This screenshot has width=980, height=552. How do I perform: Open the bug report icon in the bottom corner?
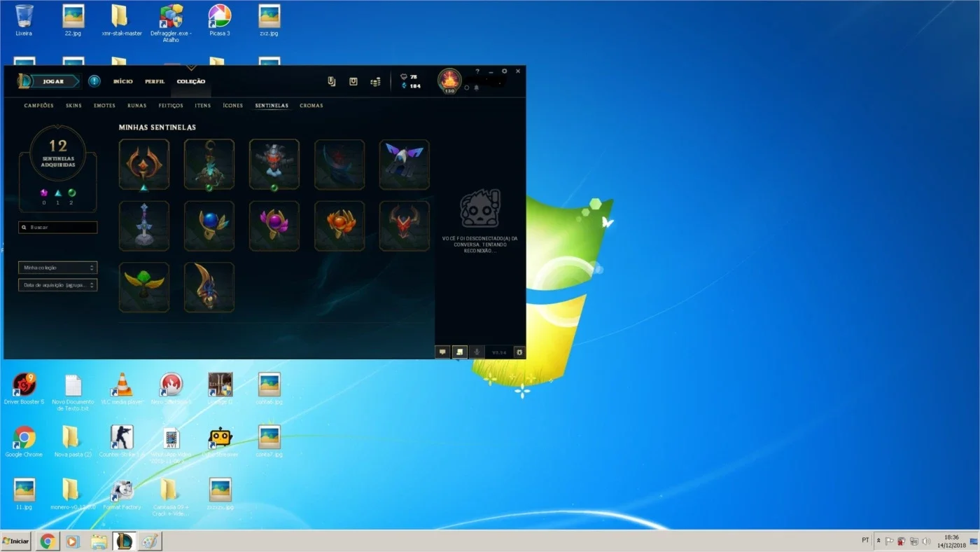519,352
